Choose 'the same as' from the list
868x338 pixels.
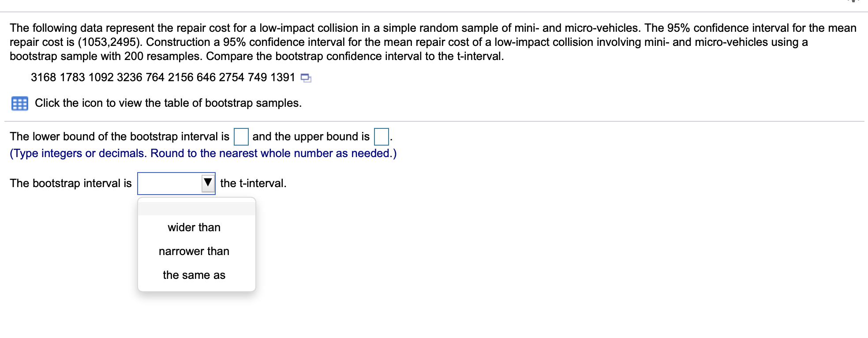194,274
